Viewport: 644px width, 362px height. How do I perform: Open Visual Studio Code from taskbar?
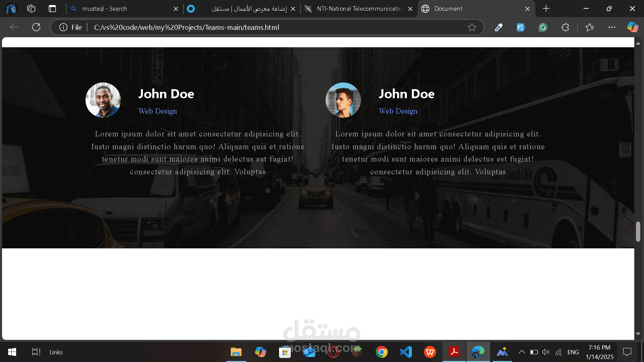tap(406, 352)
